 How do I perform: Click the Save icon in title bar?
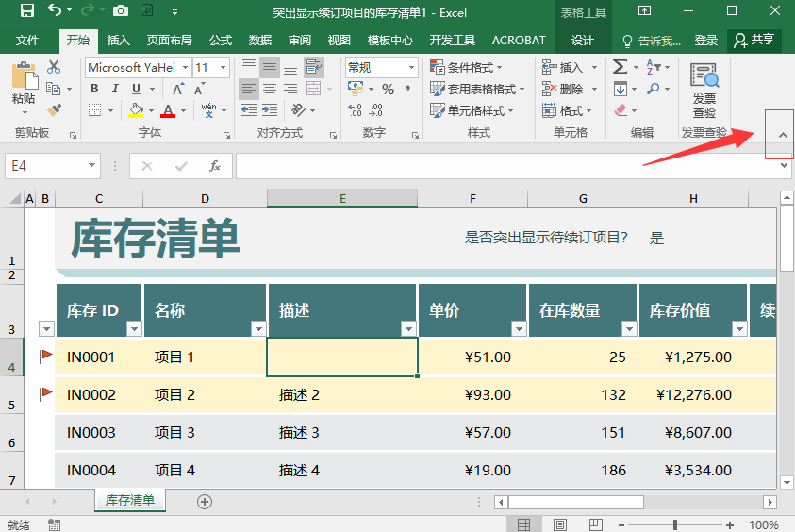click(26, 11)
